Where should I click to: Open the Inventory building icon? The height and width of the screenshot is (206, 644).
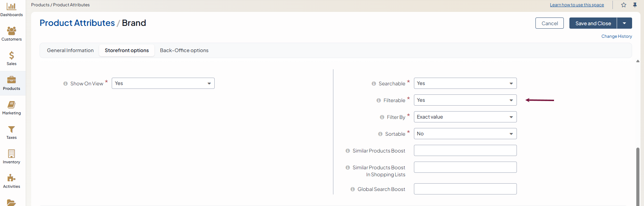[x=12, y=154]
